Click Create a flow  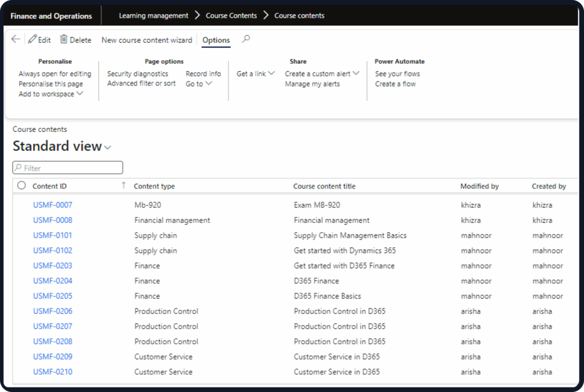(395, 84)
